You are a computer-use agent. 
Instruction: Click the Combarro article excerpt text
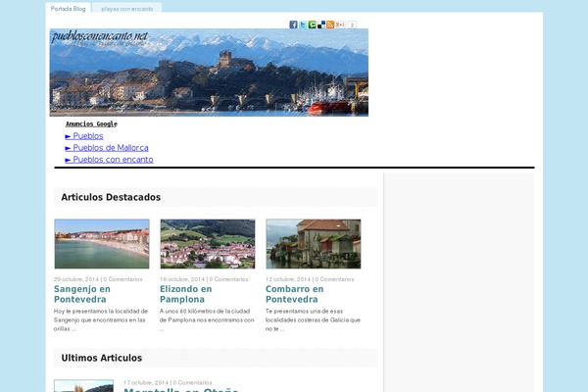pyautogui.click(x=313, y=320)
